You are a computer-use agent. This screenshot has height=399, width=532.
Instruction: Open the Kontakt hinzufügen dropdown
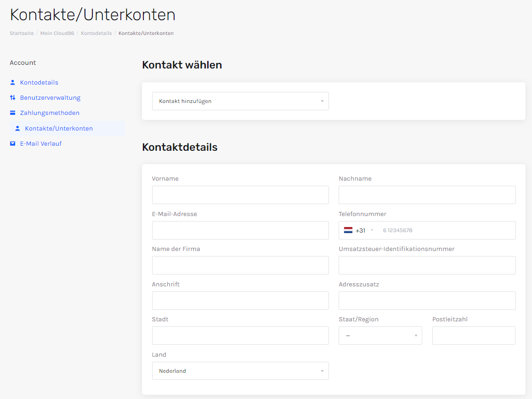coord(240,101)
